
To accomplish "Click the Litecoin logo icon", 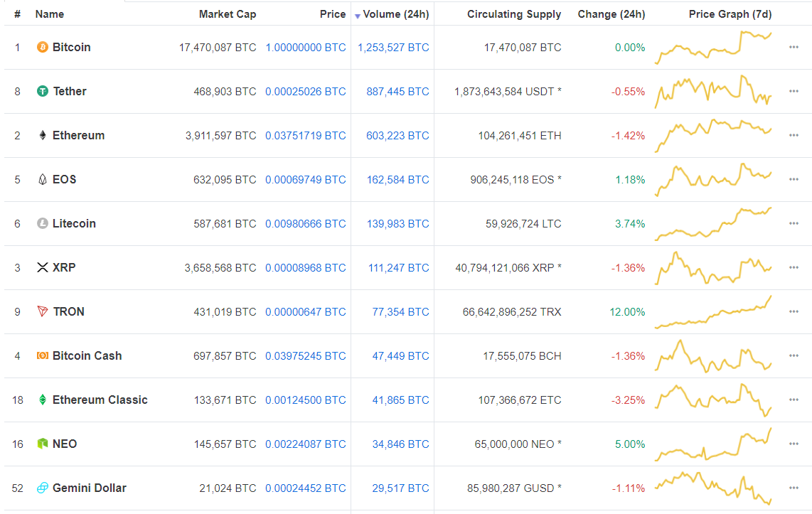I will [43, 224].
